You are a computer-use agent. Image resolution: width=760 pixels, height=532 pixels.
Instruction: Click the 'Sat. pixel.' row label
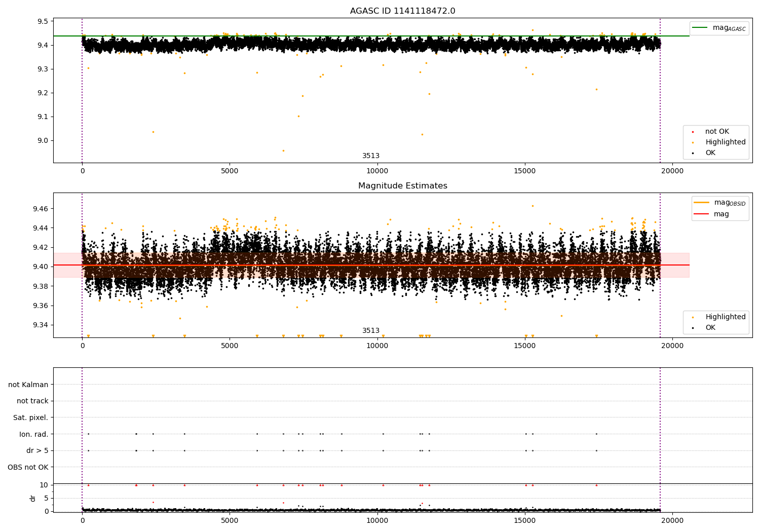coord(31,418)
